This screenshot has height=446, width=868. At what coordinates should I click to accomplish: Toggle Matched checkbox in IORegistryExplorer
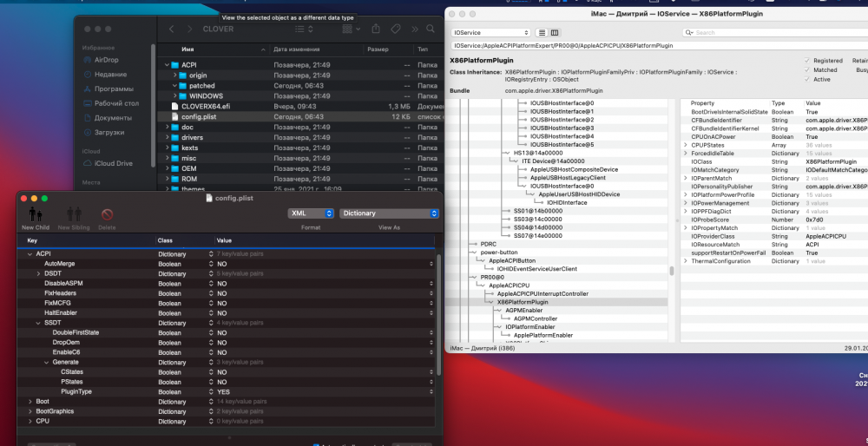pos(807,69)
